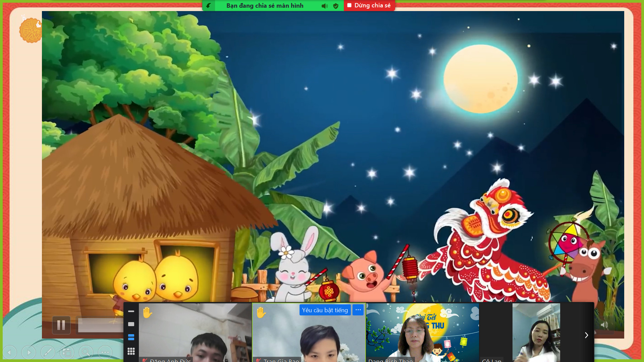
Task: Go to next slide arrow icon
Action: pyautogui.click(x=29, y=352)
